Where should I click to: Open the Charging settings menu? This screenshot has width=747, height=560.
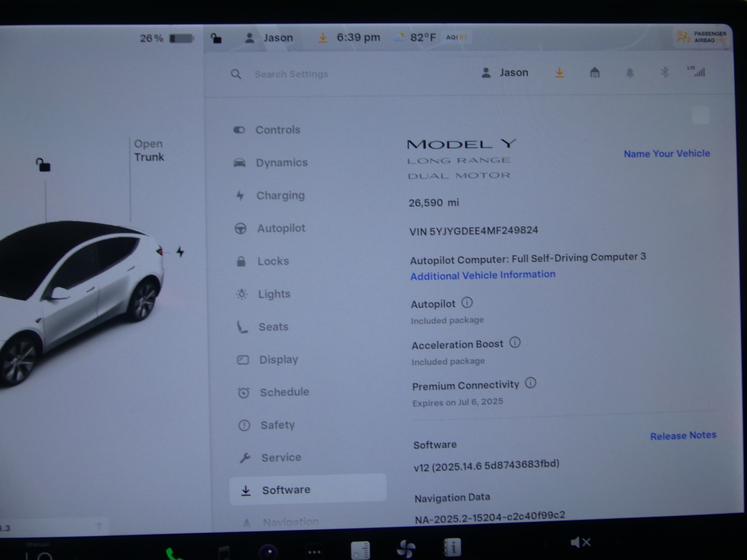(x=280, y=195)
